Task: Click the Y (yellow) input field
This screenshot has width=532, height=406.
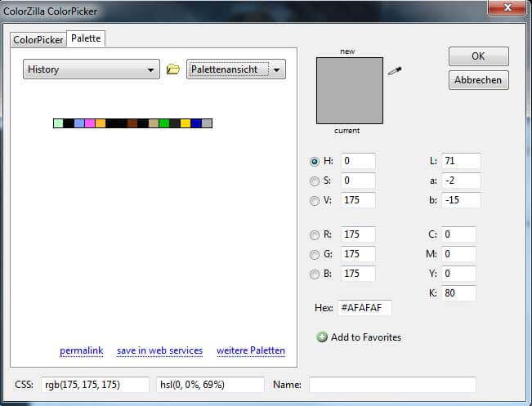Action: 458,274
